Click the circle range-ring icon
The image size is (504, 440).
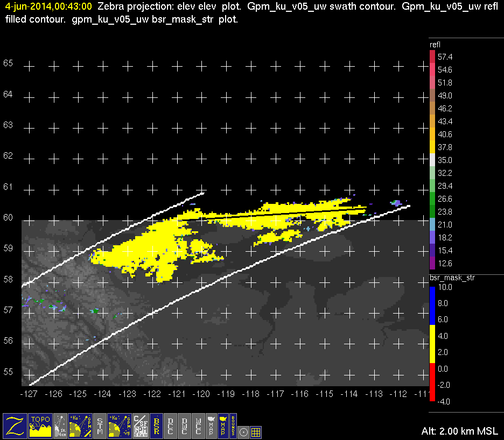[x=244, y=431]
